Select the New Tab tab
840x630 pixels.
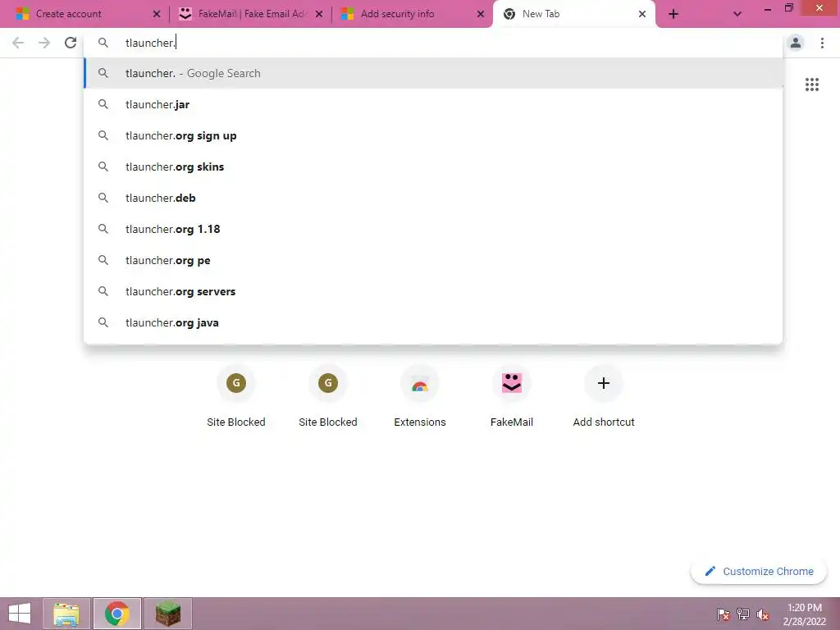[573, 14]
